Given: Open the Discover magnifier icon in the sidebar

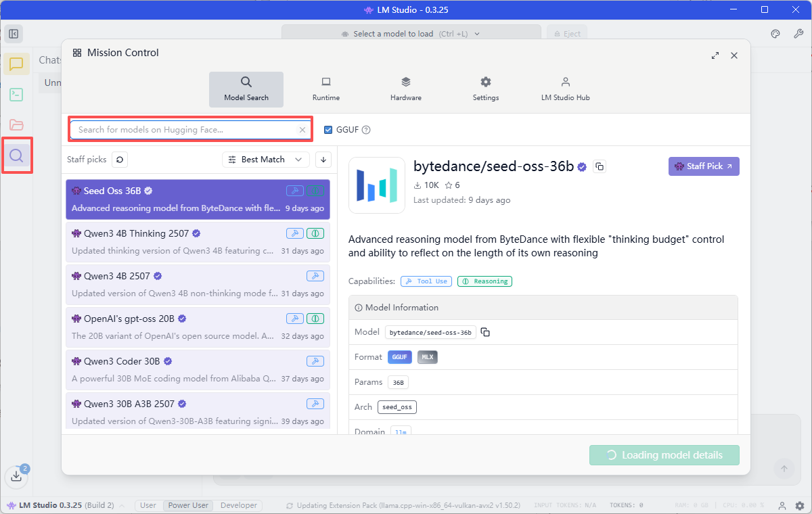Looking at the screenshot, I should 17,156.
